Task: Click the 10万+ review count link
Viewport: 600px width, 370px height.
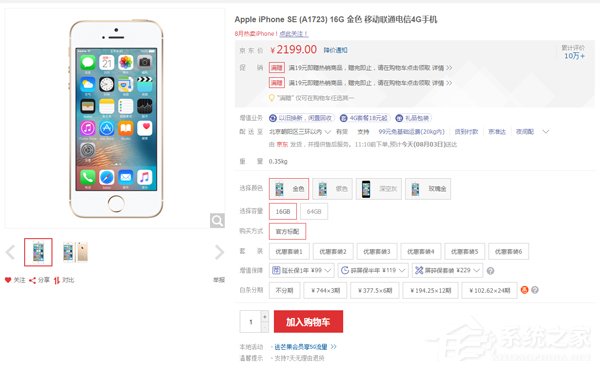Action: 574,56
